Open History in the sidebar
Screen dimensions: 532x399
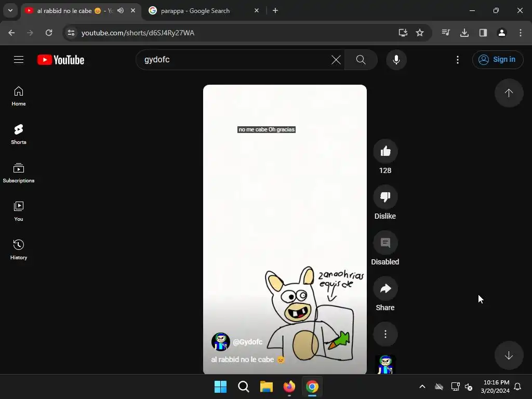[19, 250]
